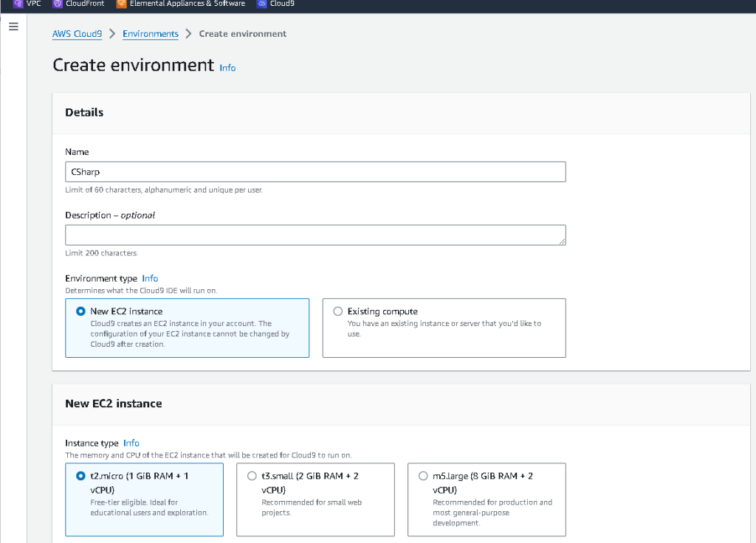Click the optional Description text area

315,235
